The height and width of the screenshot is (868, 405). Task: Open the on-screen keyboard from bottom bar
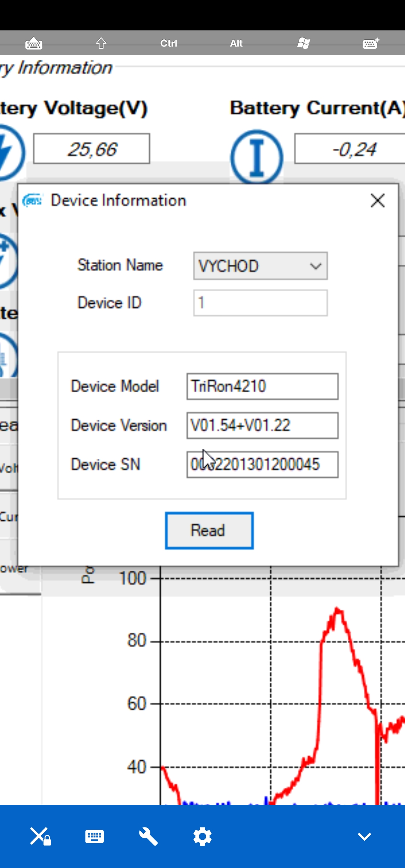tap(94, 836)
